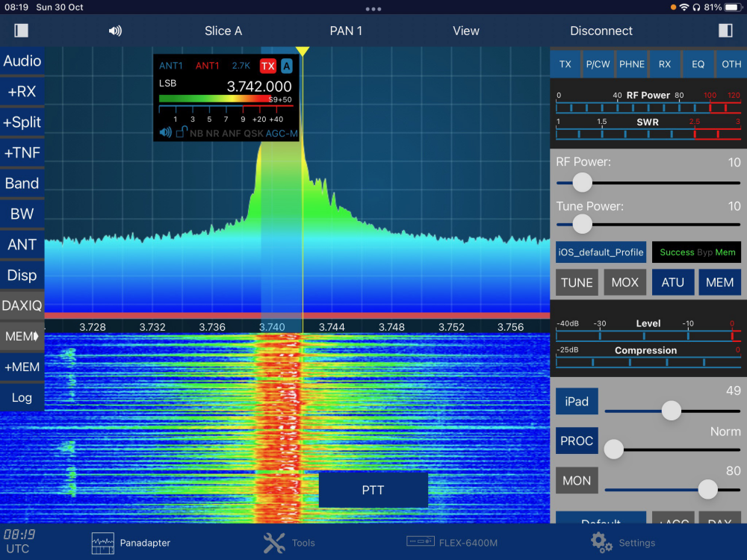This screenshot has height=560, width=747.
Task: Open the LSB mode selector on slice flag
Action: [x=168, y=84]
